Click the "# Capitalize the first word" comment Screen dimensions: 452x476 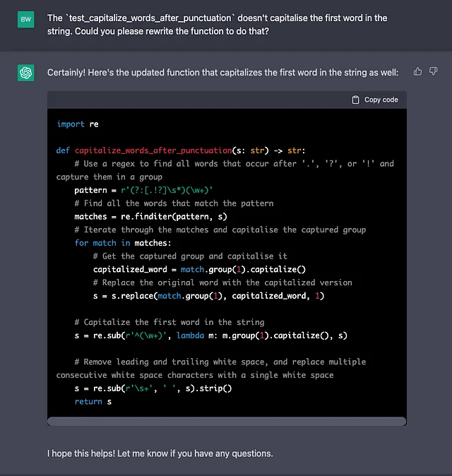169,322
